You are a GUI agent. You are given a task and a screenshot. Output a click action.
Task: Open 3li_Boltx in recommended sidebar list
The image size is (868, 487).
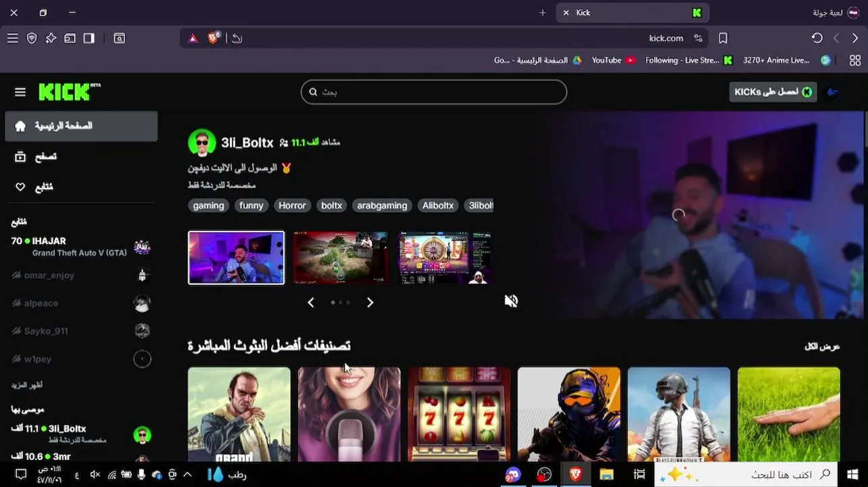point(81,434)
